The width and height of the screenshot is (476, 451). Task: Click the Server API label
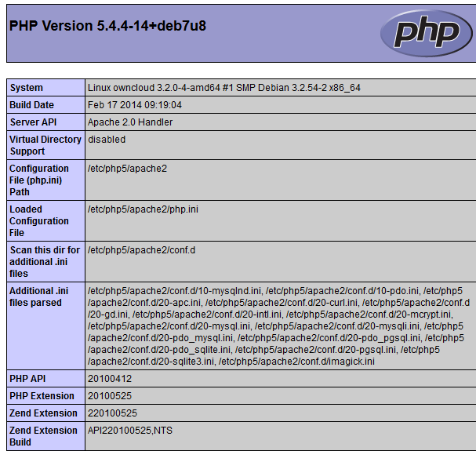point(33,122)
